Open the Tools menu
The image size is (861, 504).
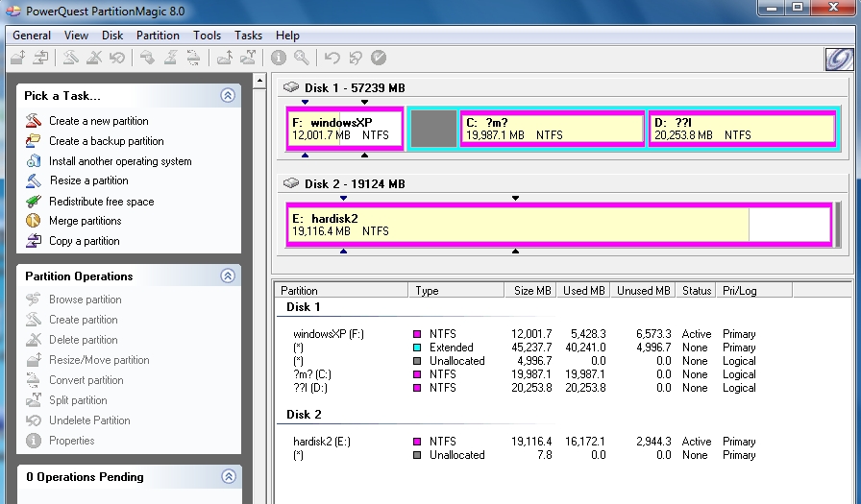point(207,36)
